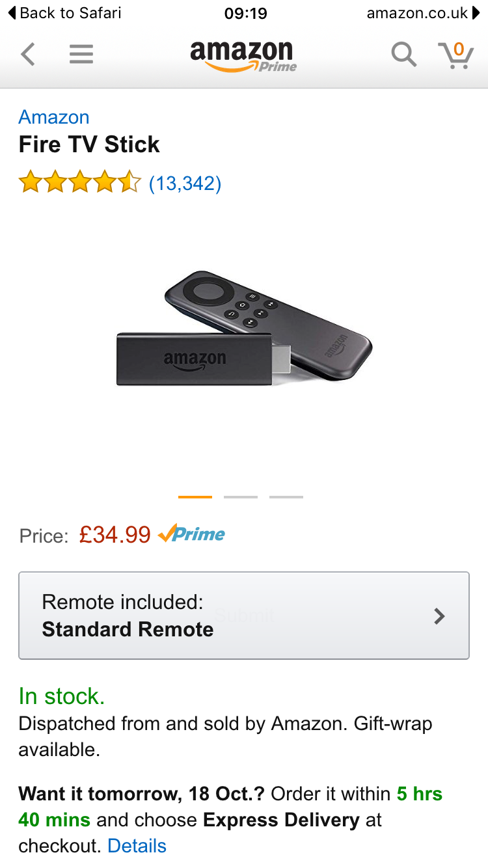Open the hamburger menu
The width and height of the screenshot is (488, 868).
tap(81, 54)
